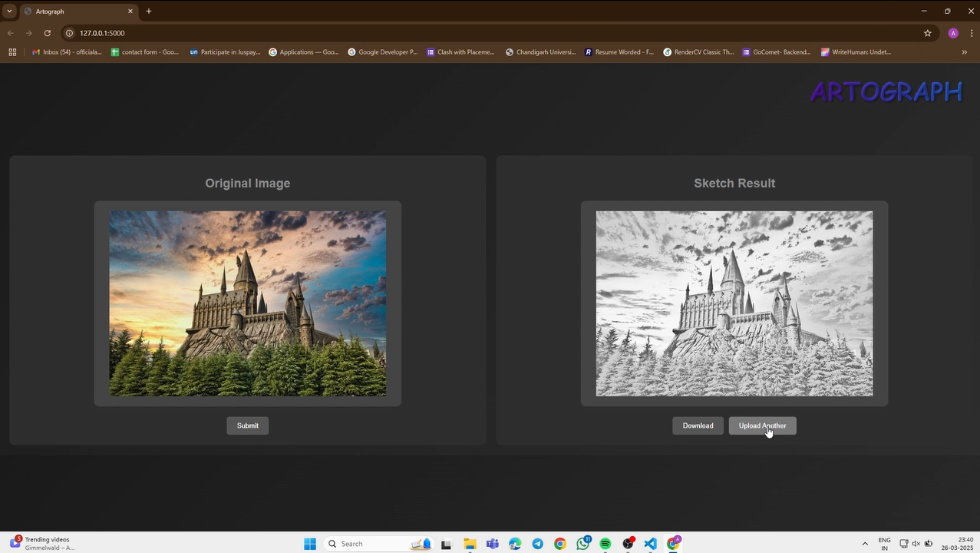This screenshot has width=980, height=553.
Task: Open the Applications Google bookmark
Action: (304, 52)
